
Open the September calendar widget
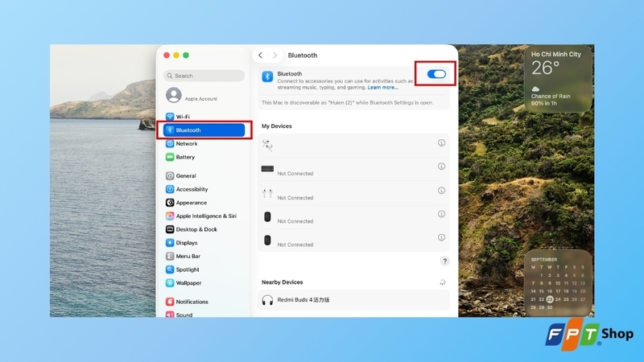(558, 283)
